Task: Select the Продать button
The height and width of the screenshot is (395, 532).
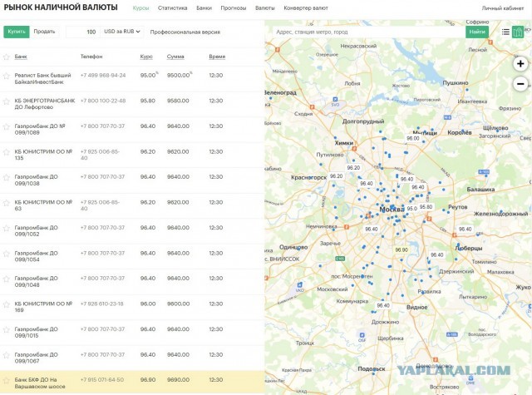Action: [x=44, y=32]
